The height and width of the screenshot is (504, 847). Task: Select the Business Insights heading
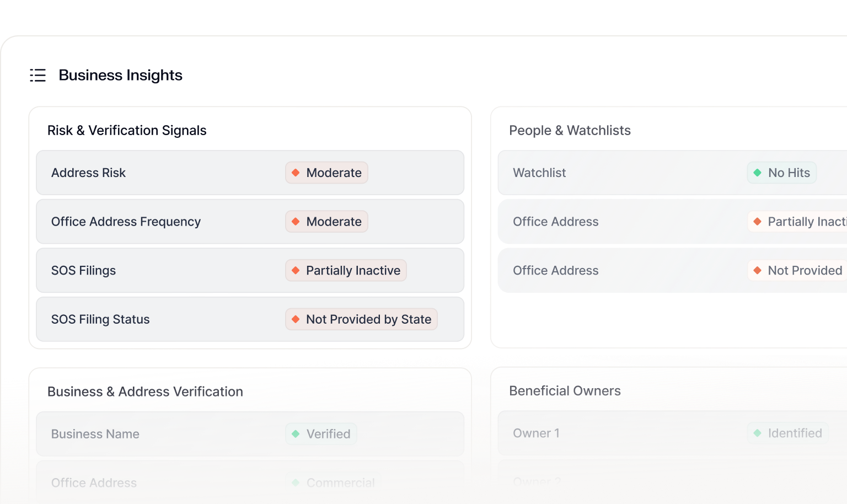click(x=120, y=75)
